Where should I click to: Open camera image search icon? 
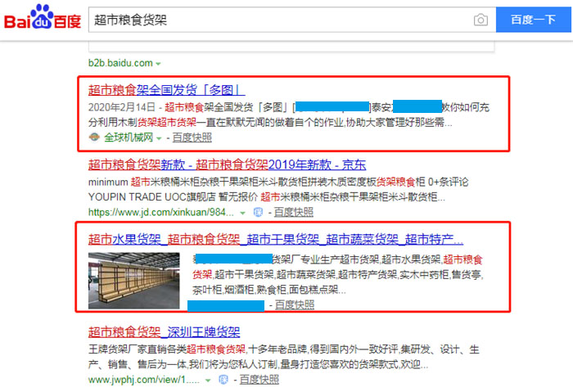point(481,20)
